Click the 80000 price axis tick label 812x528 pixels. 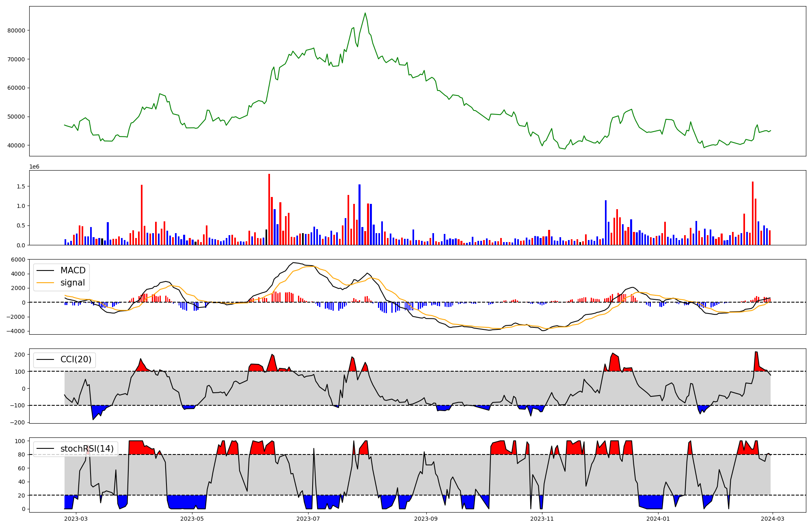point(16,30)
